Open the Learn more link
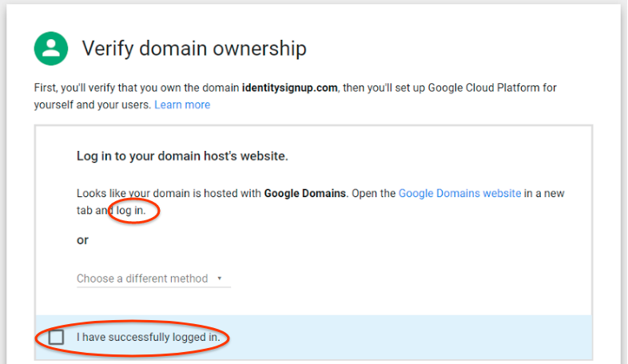The width and height of the screenshot is (628, 364). pyautogui.click(x=182, y=105)
